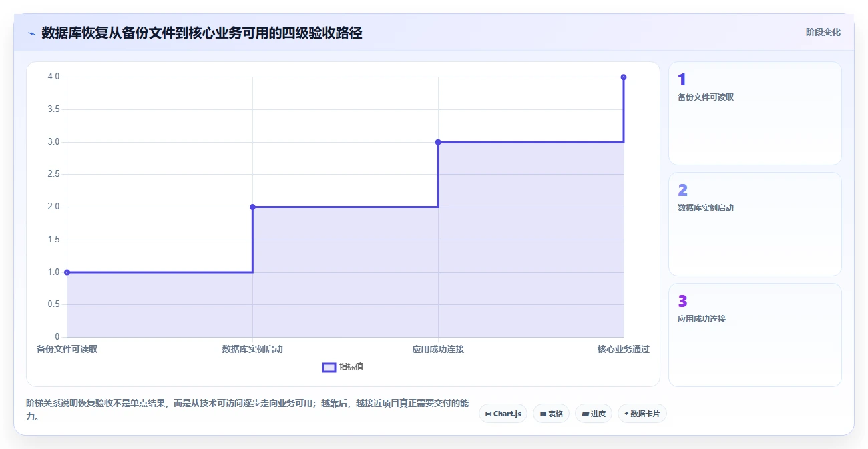
Task: Click the 备份文件可读取 x-axis label
Action: (x=67, y=349)
